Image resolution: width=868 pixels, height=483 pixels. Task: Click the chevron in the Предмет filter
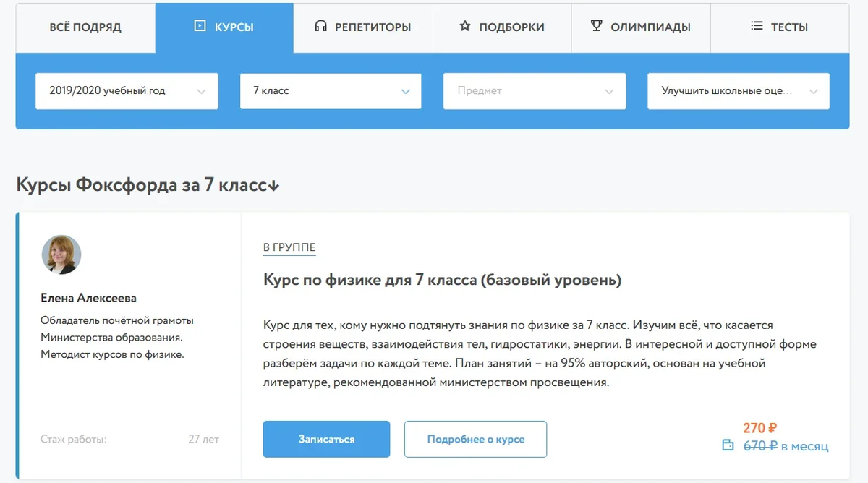608,91
